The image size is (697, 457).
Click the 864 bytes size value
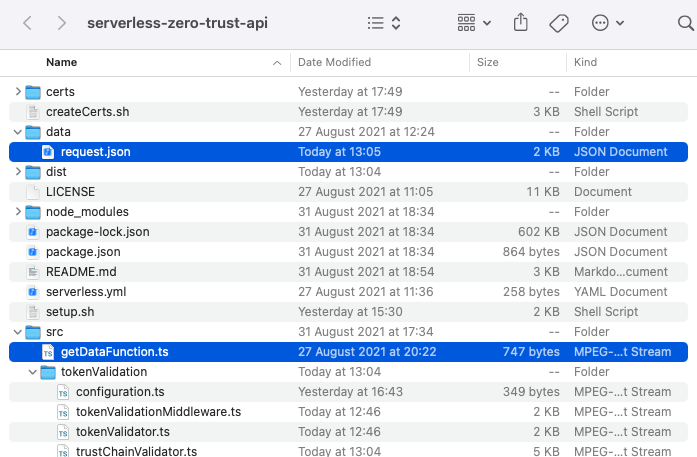pos(531,252)
